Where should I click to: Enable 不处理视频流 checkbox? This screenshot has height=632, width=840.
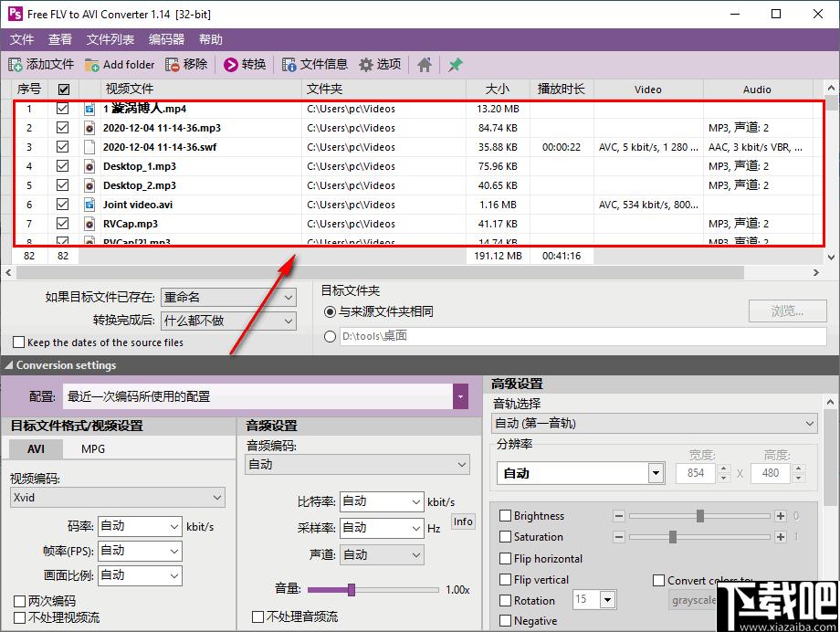click(19, 617)
